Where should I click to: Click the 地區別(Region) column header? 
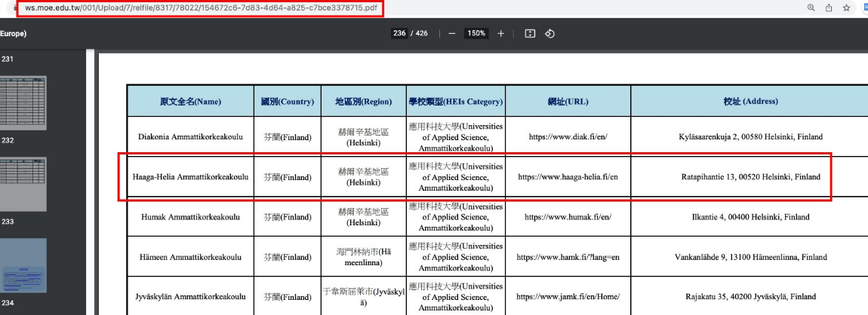click(364, 102)
